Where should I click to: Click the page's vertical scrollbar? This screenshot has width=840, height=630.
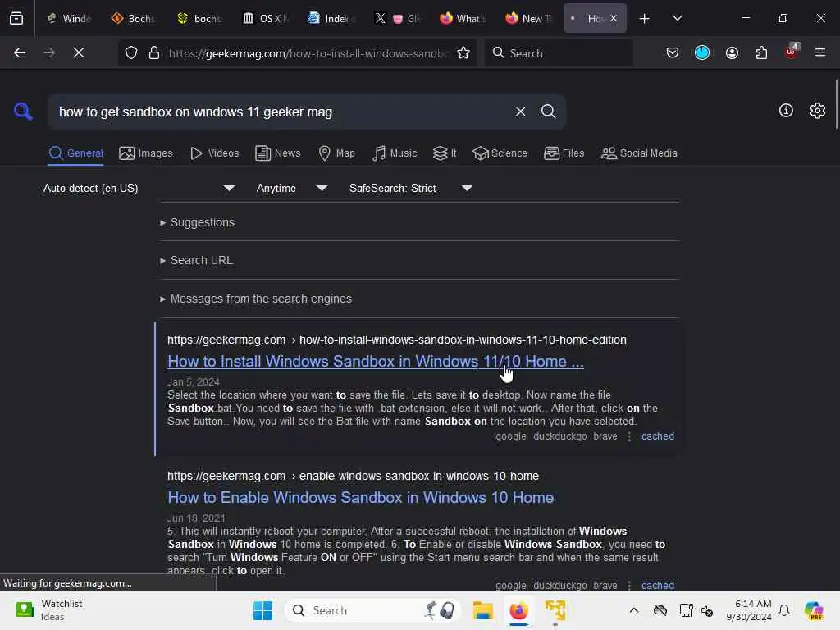point(836,104)
